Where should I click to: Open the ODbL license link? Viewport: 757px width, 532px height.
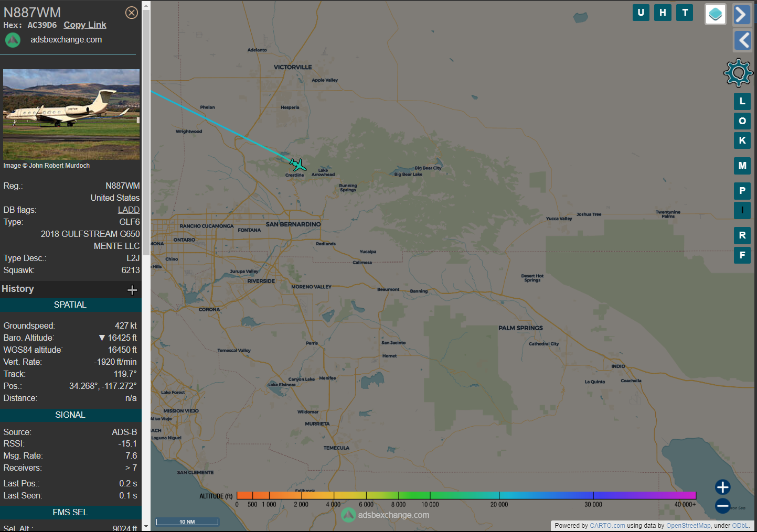740,526
